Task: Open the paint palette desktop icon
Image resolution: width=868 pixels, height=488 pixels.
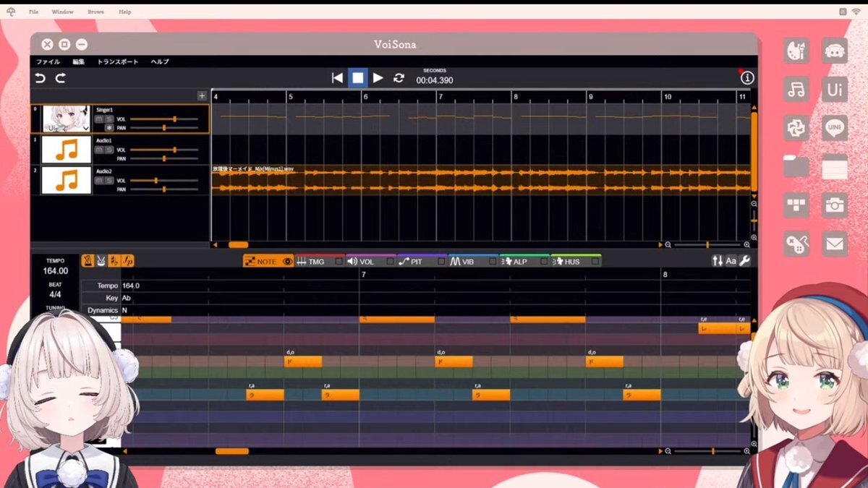Action: click(x=796, y=51)
